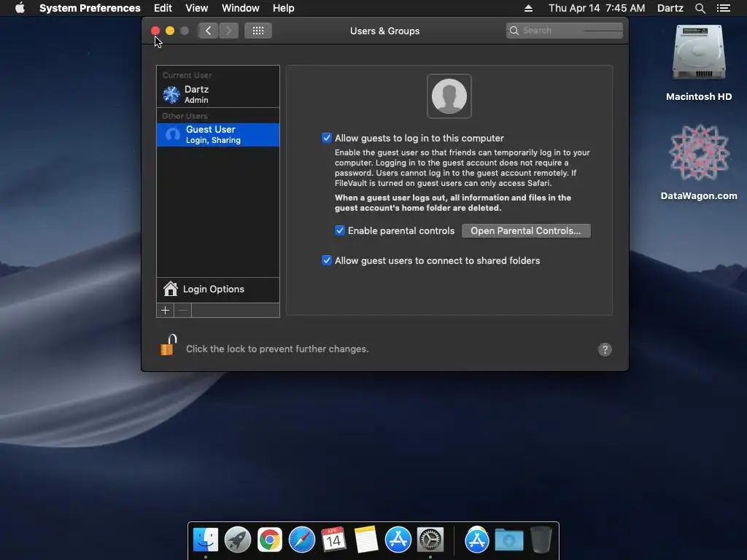Click the eject icon in menu bar

click(x=528, y=8)
